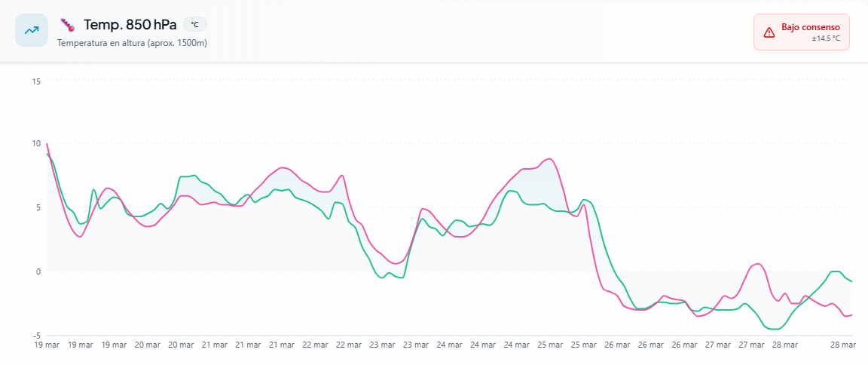Click the thermometer emoji icon
Image resolution: width=868 pixels, height=365 pixels.
click(x=68, y=25)
